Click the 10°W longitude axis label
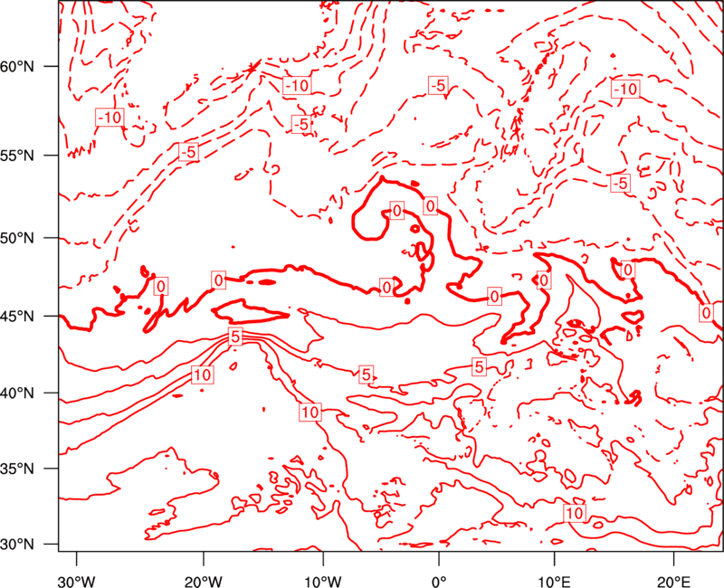The height and width of the screenshot is (588, 724). pos(323,582)
